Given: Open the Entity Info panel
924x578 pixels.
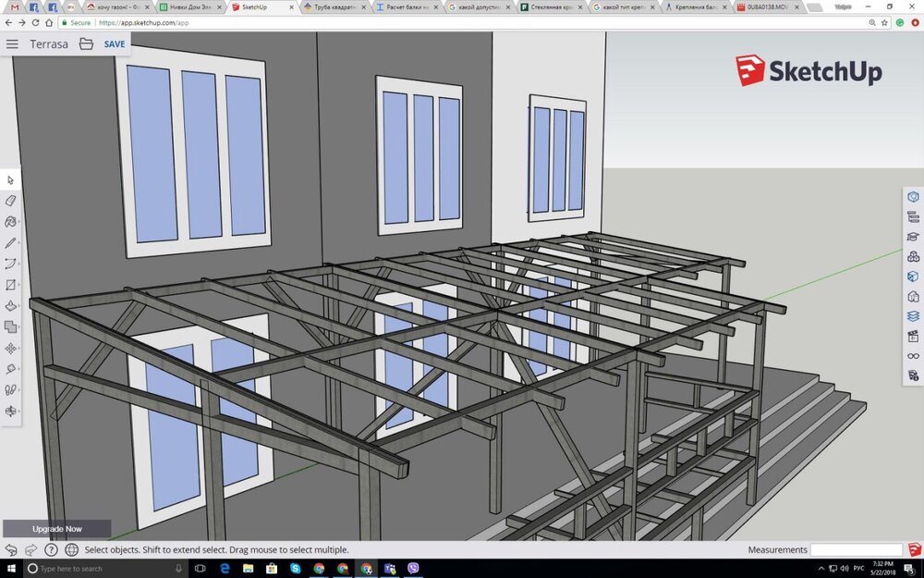Looking at the screenshot, I should pos(913,197).
